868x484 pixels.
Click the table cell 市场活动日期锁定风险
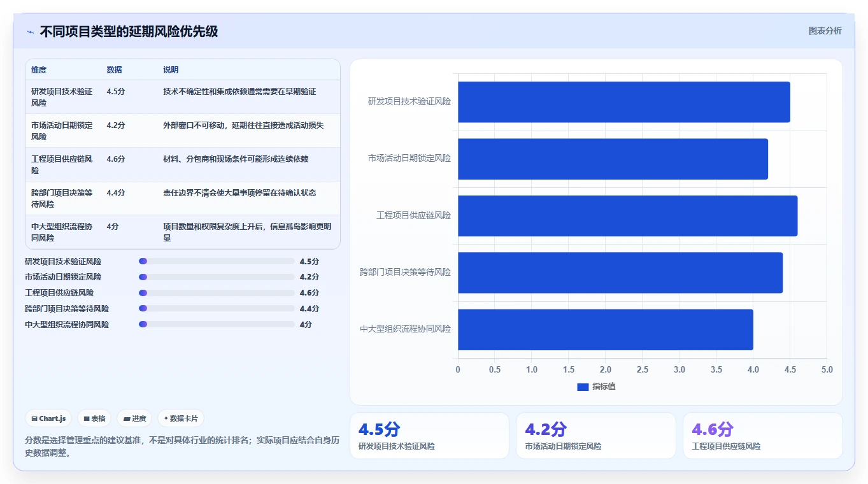(62, 131)
